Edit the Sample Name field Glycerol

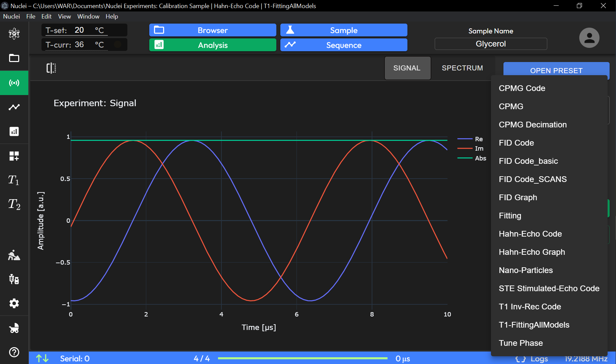(491, 44)
